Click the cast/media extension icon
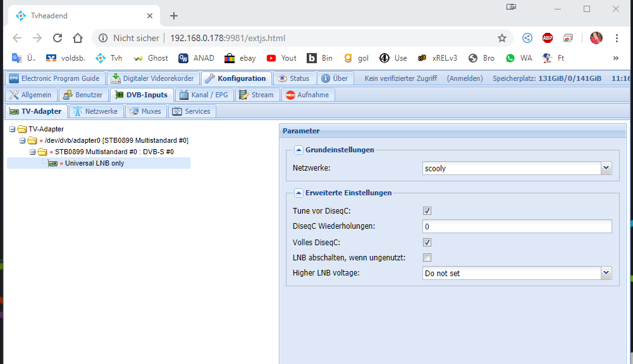 pos(568,38)
